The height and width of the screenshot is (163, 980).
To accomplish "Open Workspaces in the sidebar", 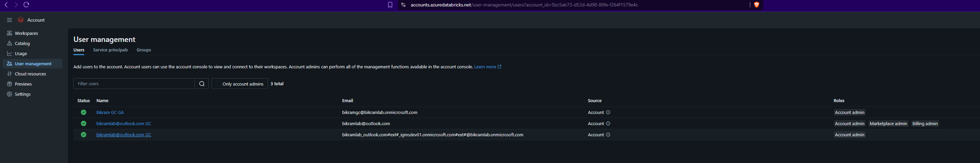I will [x=26, y=33].
